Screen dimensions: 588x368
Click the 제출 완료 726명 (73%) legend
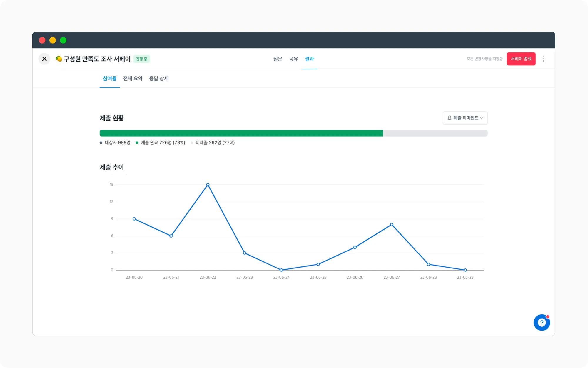tap(161, 142)
